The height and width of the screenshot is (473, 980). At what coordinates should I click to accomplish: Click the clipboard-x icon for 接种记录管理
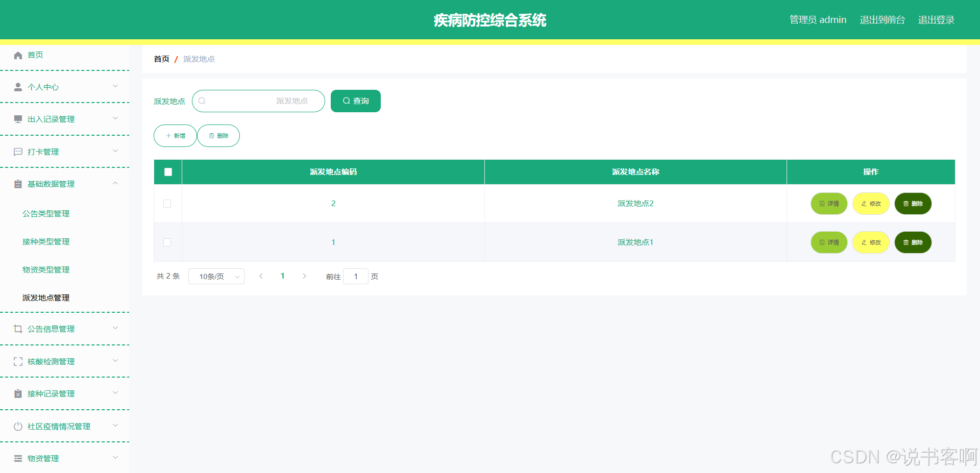click(x=18, y=394)
